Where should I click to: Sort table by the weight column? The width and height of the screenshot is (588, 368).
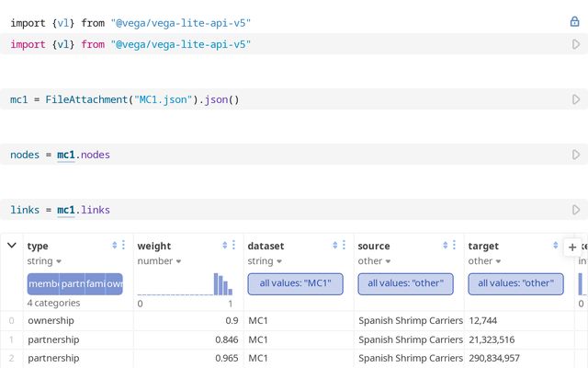[x=225, y=246]
